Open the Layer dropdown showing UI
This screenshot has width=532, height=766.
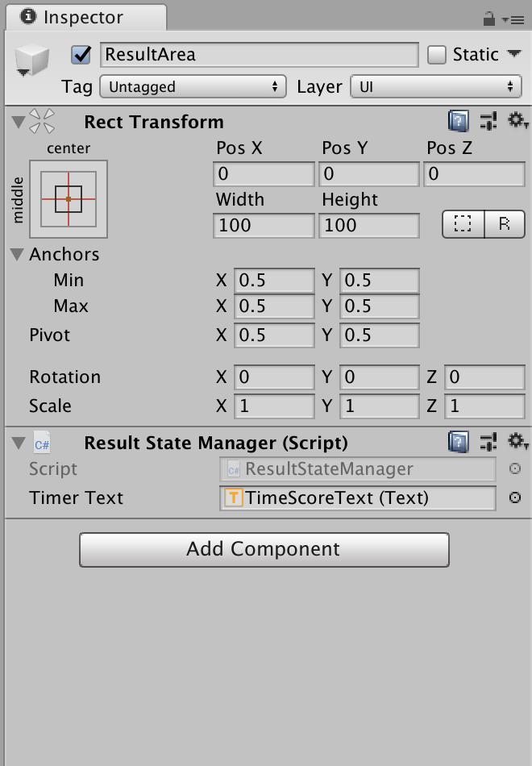[436, 86]
